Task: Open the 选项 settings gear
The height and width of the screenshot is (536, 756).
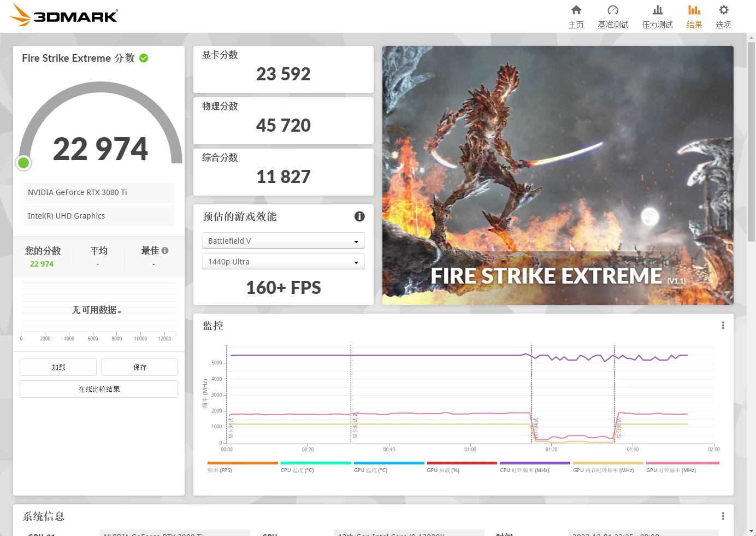Action: (723, 15)
